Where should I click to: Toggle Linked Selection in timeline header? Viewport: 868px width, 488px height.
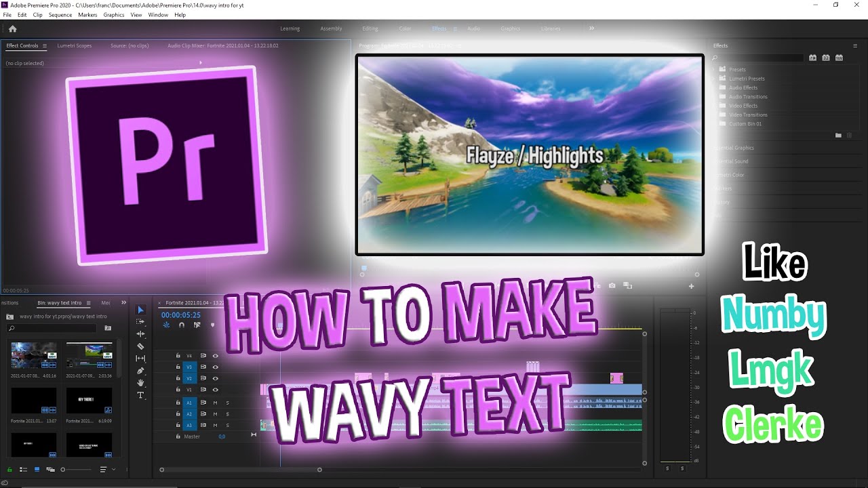[197, 325]
